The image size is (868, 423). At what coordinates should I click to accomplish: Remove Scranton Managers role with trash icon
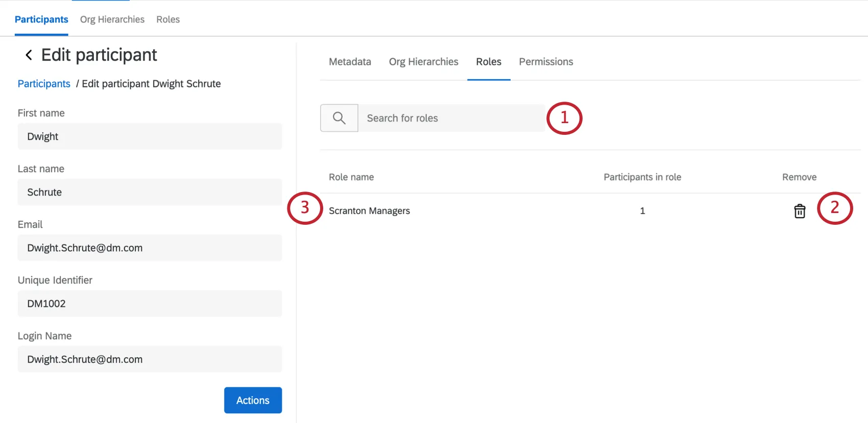pyautogui.click(x=799, y=211)
